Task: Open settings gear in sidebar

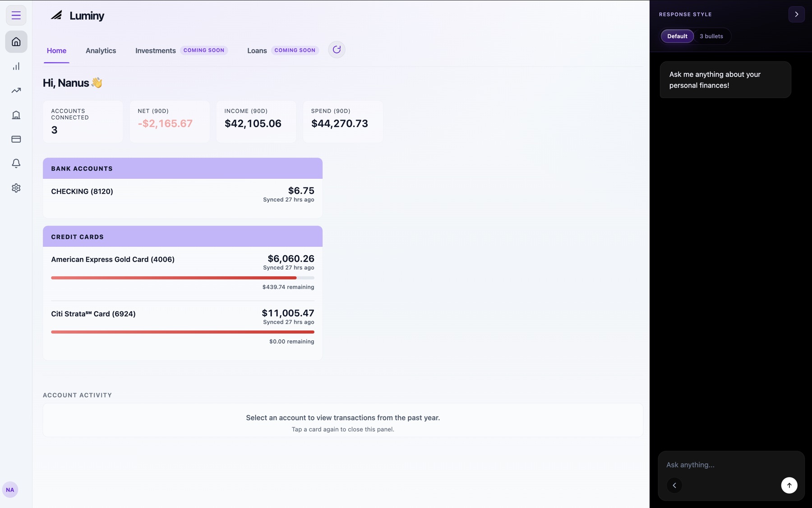Action: (x=16, y=188)
